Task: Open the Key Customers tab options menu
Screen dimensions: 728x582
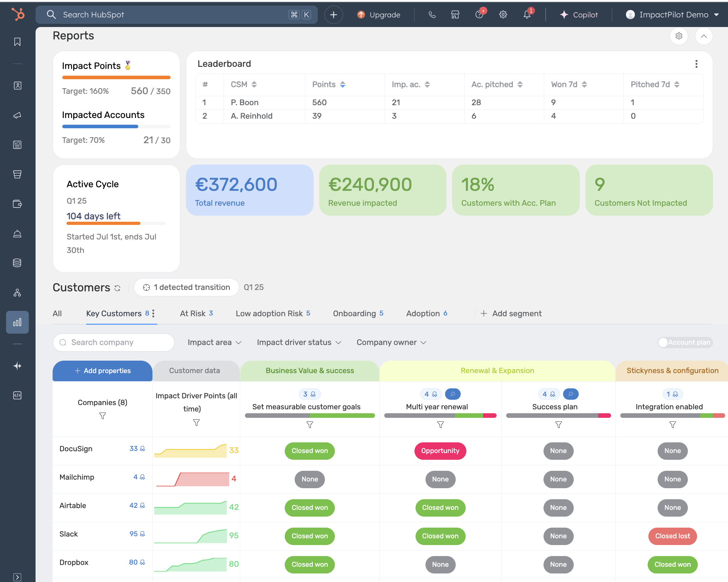Action: [x=153, y=313]
